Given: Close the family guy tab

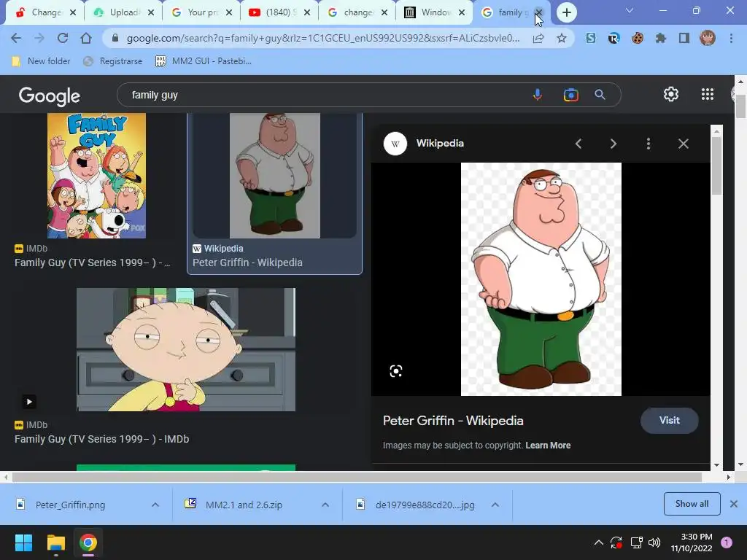Looking at the screenshot, I should 539,12.
